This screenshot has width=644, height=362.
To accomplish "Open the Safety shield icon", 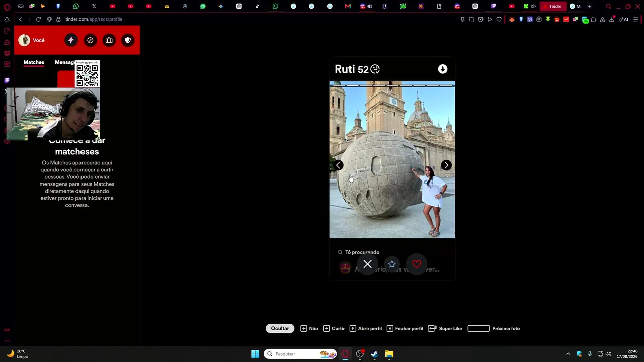I will (x=128, y=40).
